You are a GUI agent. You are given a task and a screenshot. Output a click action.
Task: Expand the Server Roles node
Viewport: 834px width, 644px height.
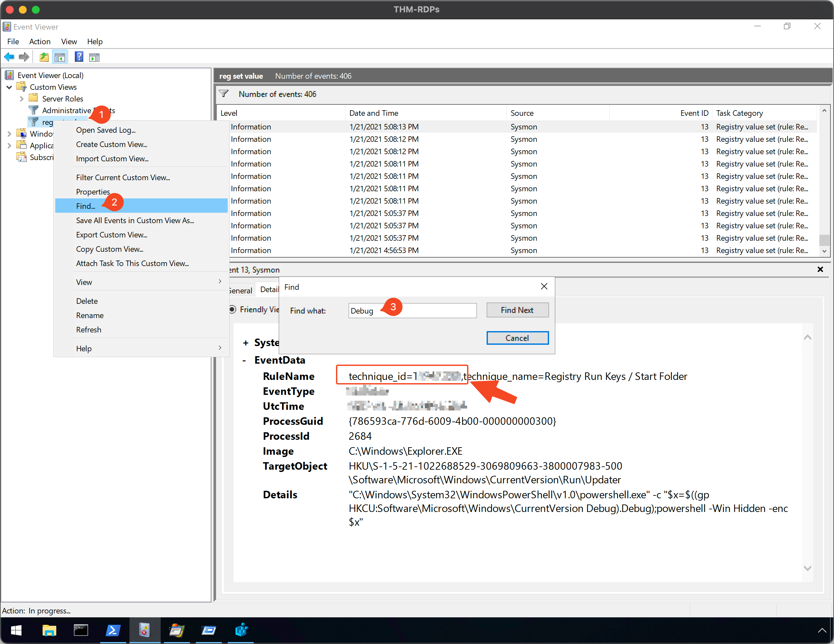tap(21, 99)
